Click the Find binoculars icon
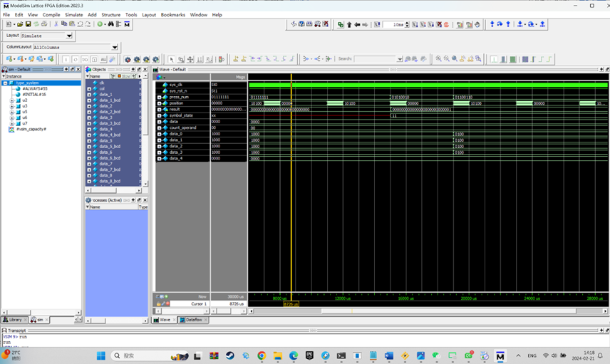Image resolution: width=610 pixels, height=364 pixels. point(111,24)
